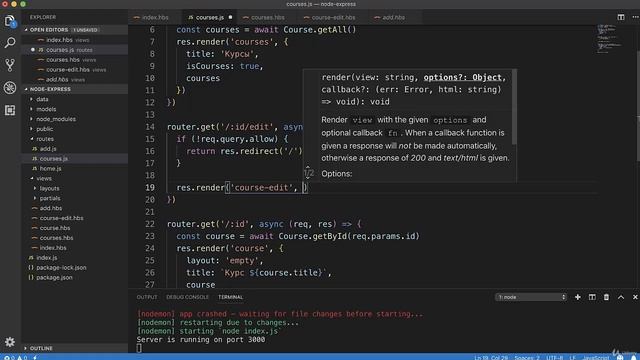This screenshot has width=640, height=360.
Task: Open the Explorer view in activity bar
Action: coord(10,21)
